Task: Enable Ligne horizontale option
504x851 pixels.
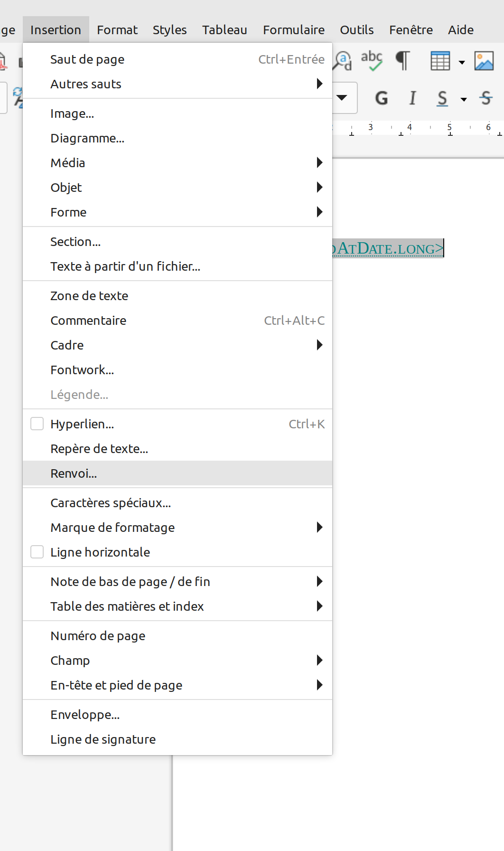Action: coord(37,551)
